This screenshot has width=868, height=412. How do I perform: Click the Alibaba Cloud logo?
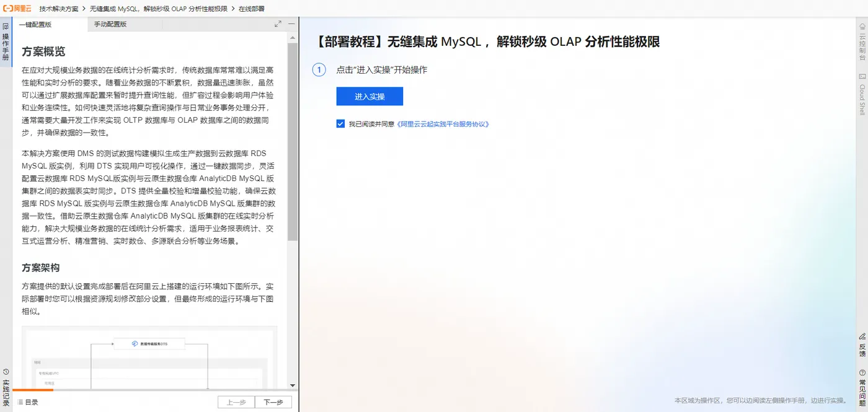pyautogui.click(x=17, y=9)
